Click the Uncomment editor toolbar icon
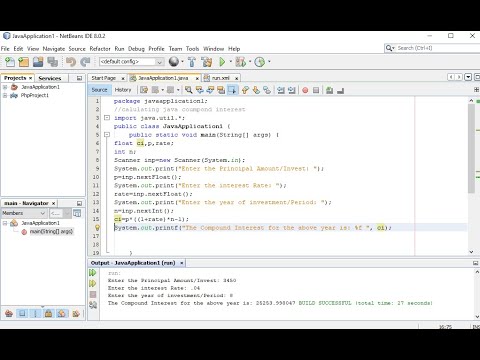 340,90
